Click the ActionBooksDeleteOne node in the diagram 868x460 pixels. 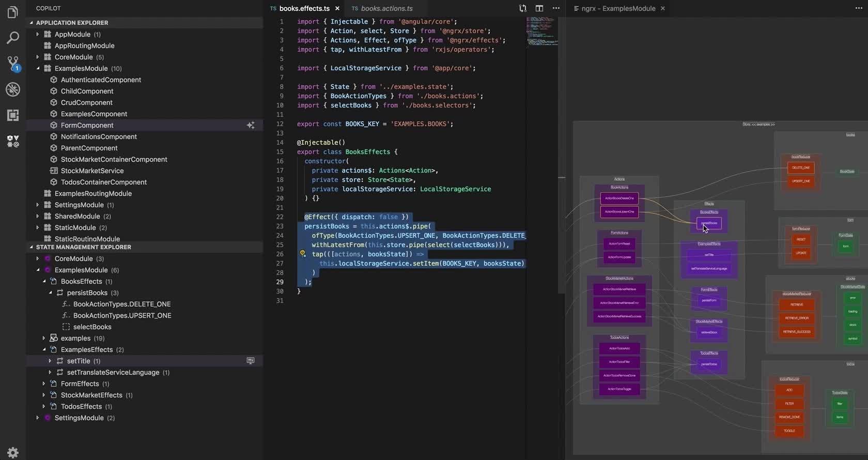pos(619,198)
